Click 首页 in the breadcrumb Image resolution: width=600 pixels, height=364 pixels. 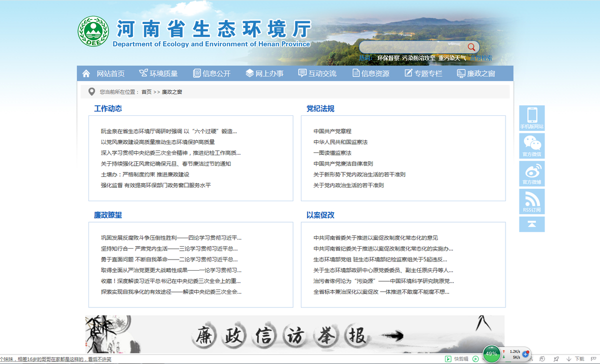tap(146, 92)
